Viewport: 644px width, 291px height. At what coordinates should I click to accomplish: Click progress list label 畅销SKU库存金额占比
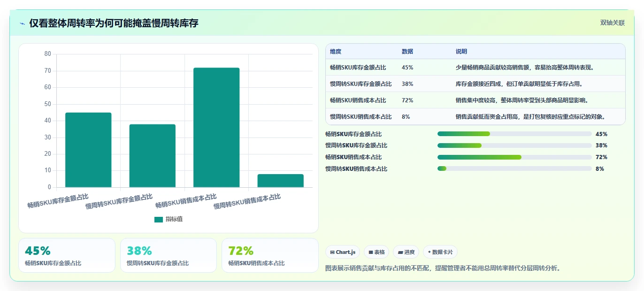click(353, 134)
